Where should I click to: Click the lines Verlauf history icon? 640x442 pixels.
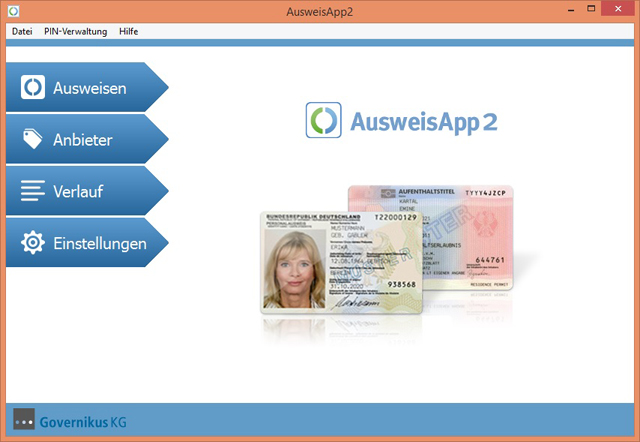(33, 191)
